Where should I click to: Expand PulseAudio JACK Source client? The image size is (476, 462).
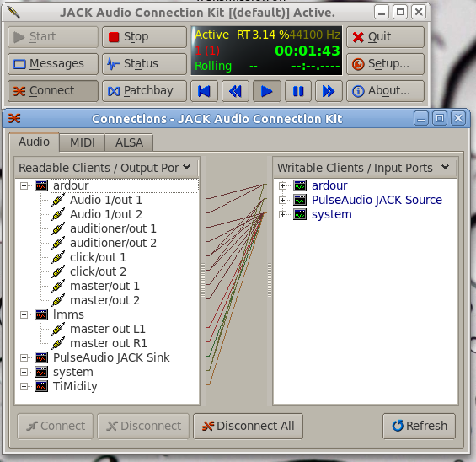coord(282,200)
